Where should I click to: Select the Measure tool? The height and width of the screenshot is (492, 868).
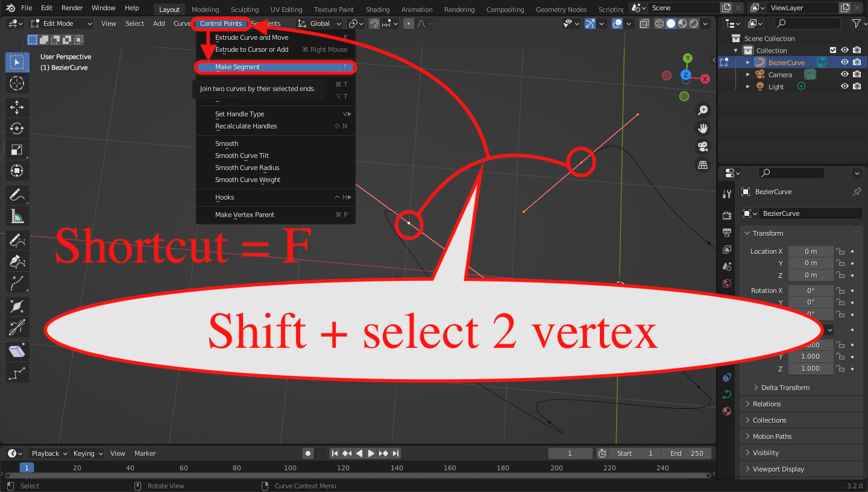17,216
